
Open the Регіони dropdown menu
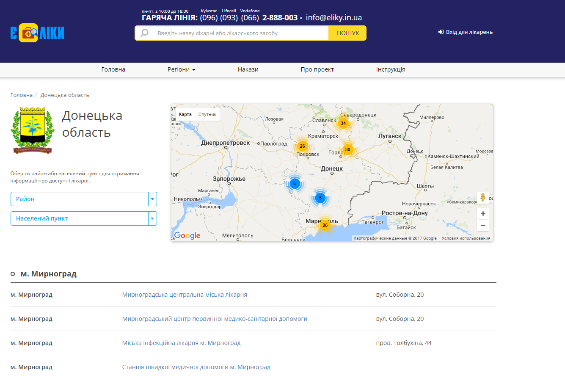pos(182,69)
